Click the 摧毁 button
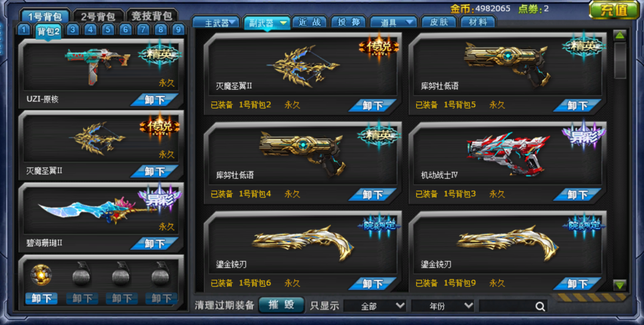This screenshot has height=325, width=644. pyautogui.click(x=281, y=305)
